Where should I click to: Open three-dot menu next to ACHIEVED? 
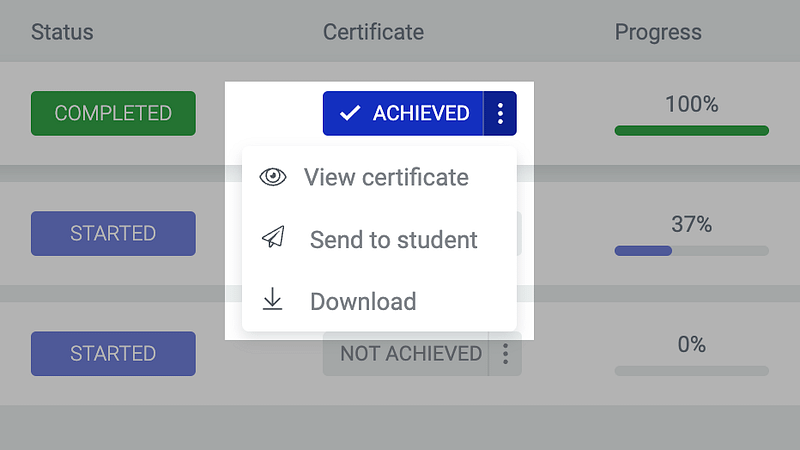click(500, 113)
